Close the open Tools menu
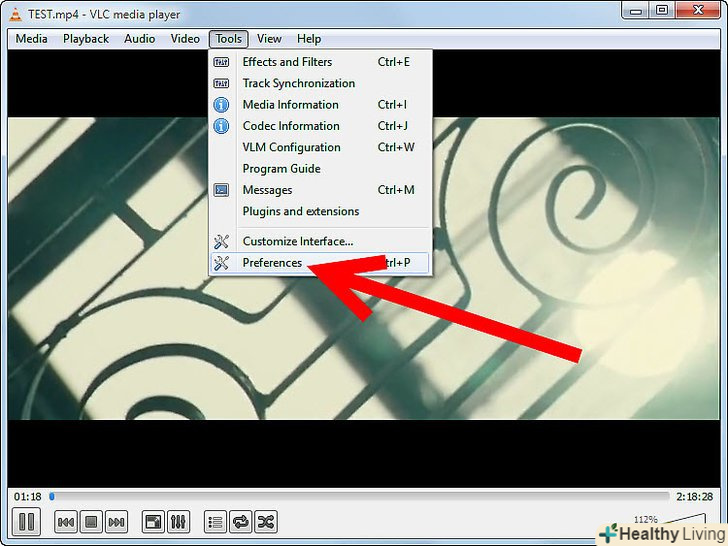 228,39
